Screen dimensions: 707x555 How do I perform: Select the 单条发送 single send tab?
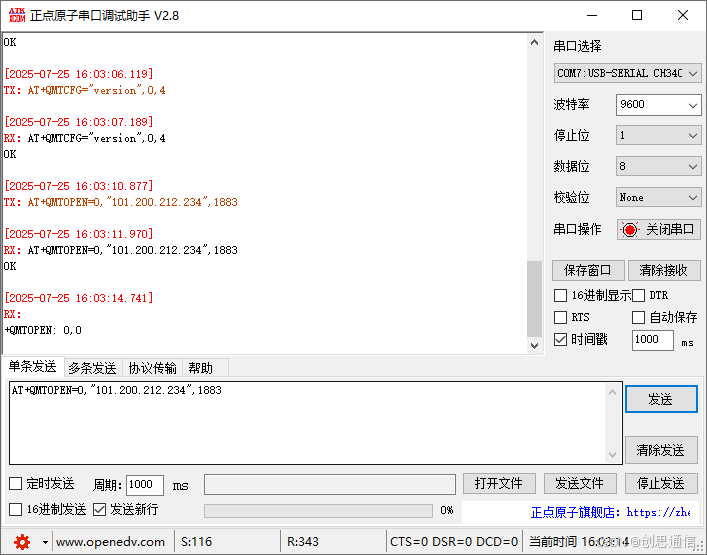point(32,367)
